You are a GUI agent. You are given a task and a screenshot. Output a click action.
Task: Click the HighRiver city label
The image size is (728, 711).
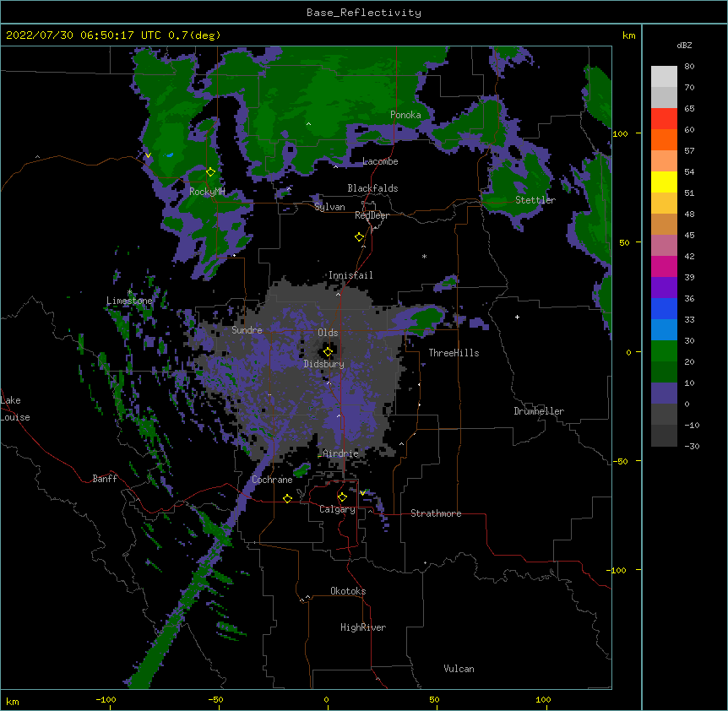point(362,627)
